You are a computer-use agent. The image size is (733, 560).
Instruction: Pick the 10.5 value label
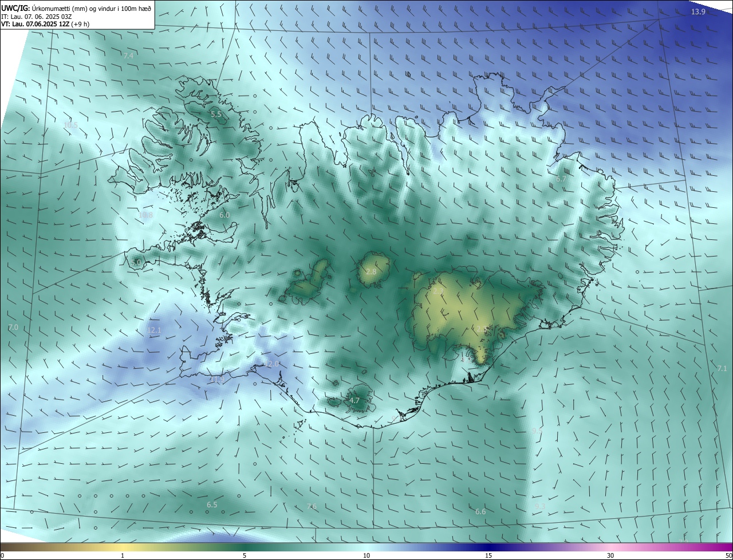point(70,125)
